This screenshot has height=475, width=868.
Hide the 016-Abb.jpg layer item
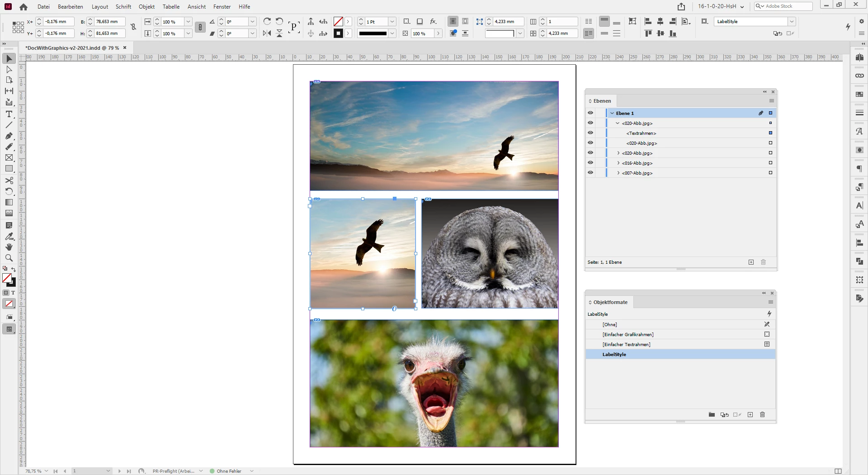click(590, 163)
